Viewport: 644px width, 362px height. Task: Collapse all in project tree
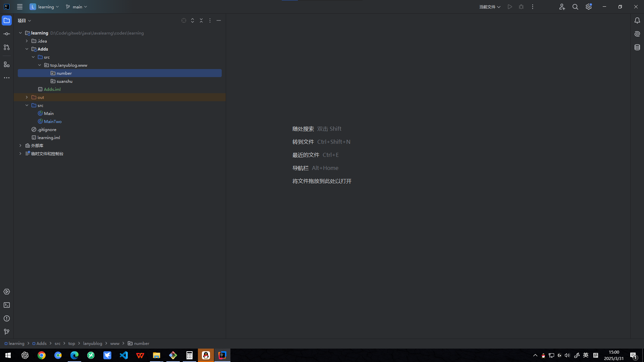click(x=201, y=20)
